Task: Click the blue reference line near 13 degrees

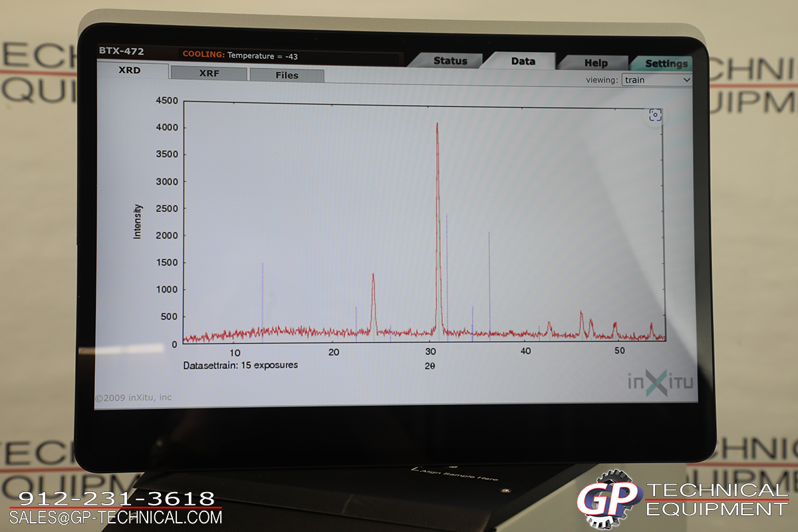Action: click(262, 299)
